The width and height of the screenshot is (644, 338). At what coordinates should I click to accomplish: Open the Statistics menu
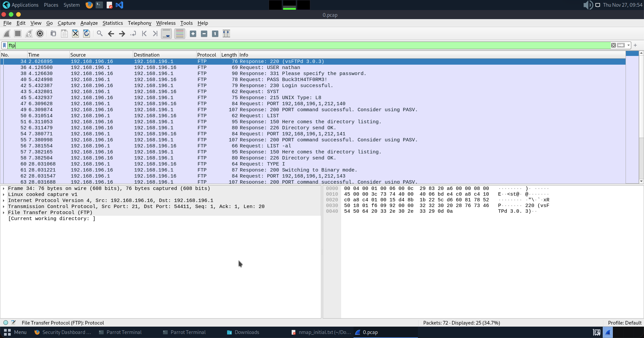coord(112,23)
